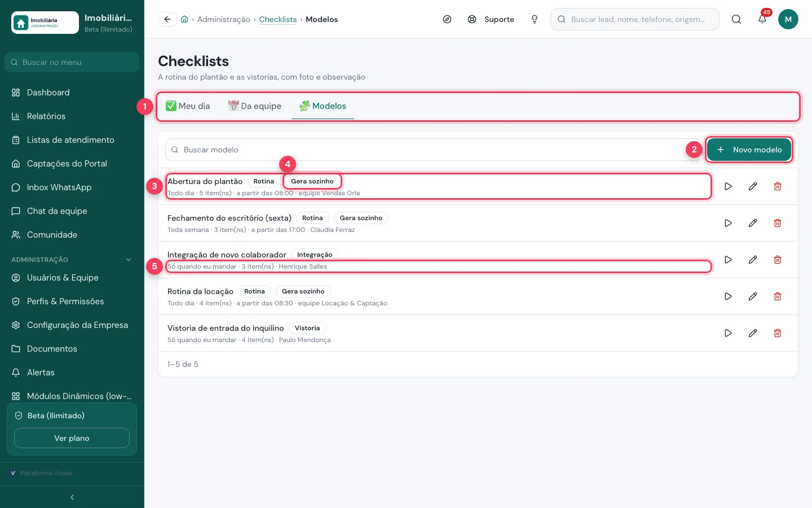Switch to the Da equipe tab
This screenshot has width=812, height=508.
254,106
